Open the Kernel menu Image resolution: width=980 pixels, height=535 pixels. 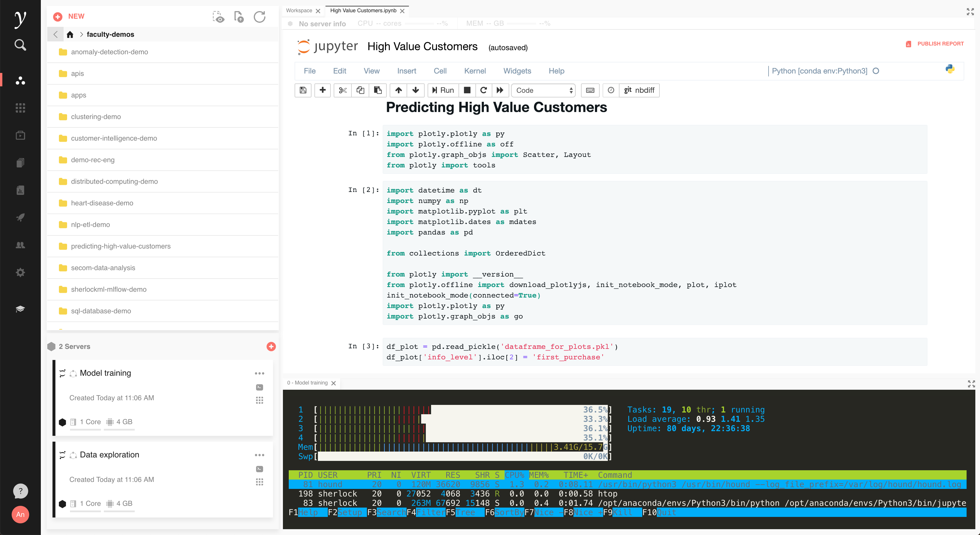pyautogui.click(x=475, y=71)
